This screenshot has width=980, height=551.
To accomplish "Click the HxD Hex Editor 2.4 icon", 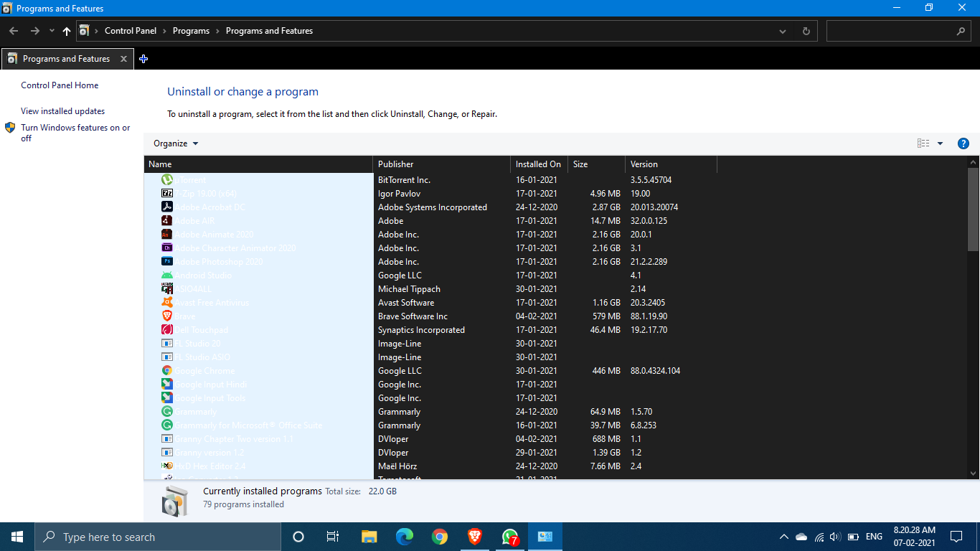I will pyautogui.click(x=167, y=466).
